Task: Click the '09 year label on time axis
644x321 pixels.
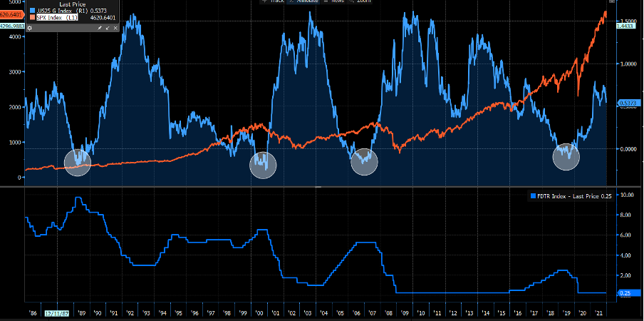Action: [x=405, y=313]
